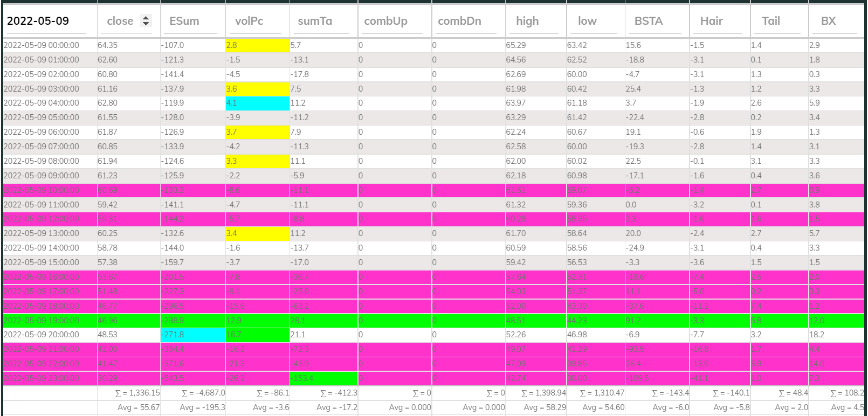
Task: Click the green sumTa cell -153.4
Action: click(x=324, y=378)
